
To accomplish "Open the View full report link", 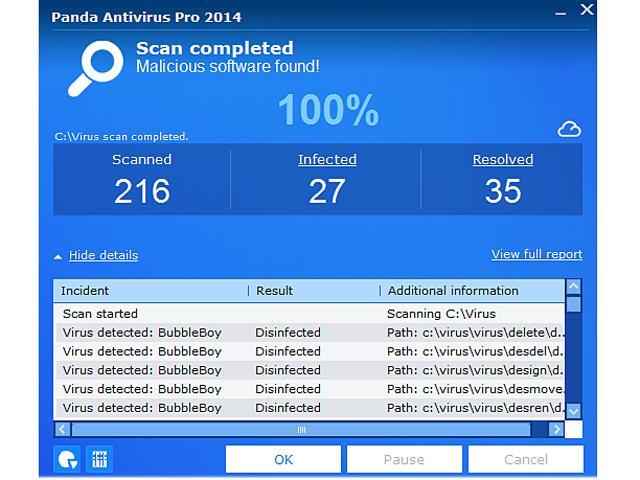I will click(x=537, y=254).
